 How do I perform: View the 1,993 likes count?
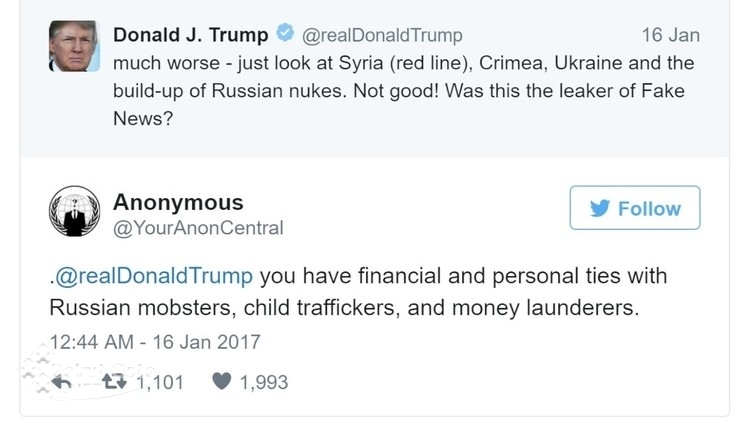(x=264, y=382)
